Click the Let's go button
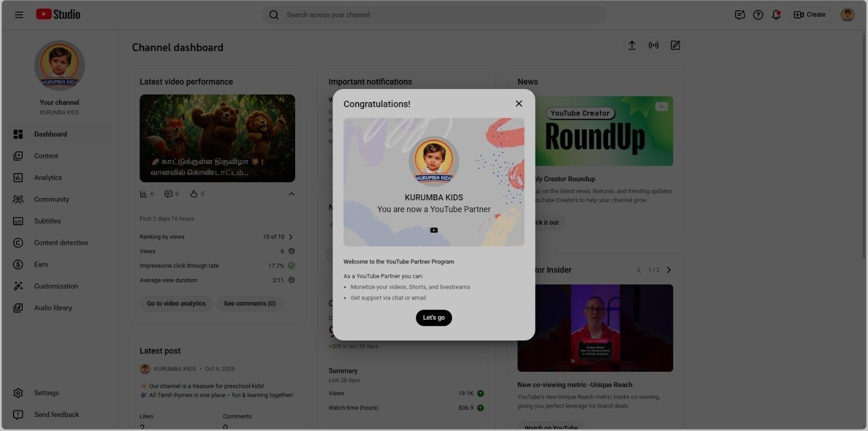Viewport: 868px width, 431px height. (x=434, y=318)
